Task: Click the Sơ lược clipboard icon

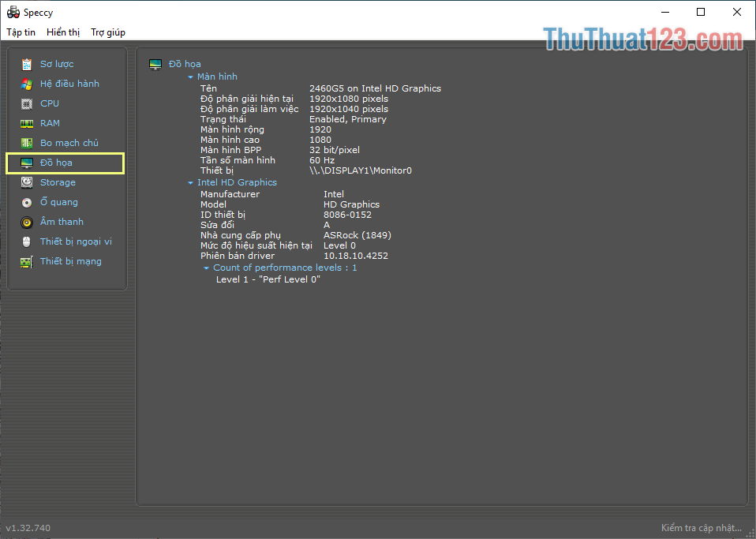Action: click(27, 64)
